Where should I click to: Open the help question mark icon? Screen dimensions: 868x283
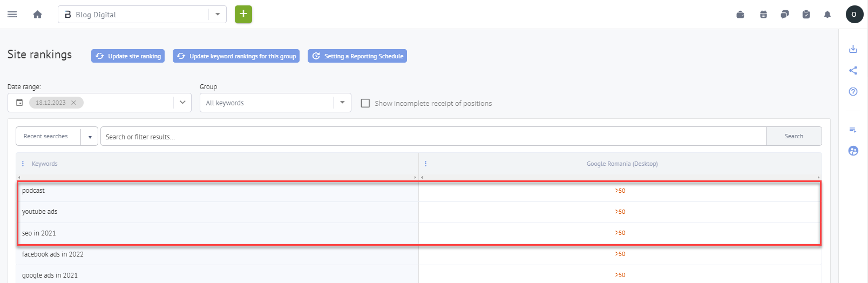[853, 91]
